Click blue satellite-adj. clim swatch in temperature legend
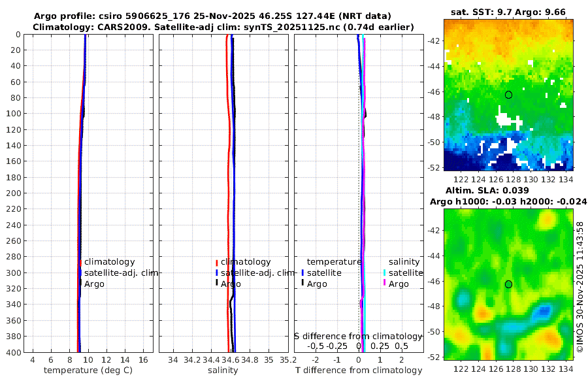This screenshot has height=379, width=588. 80,272
